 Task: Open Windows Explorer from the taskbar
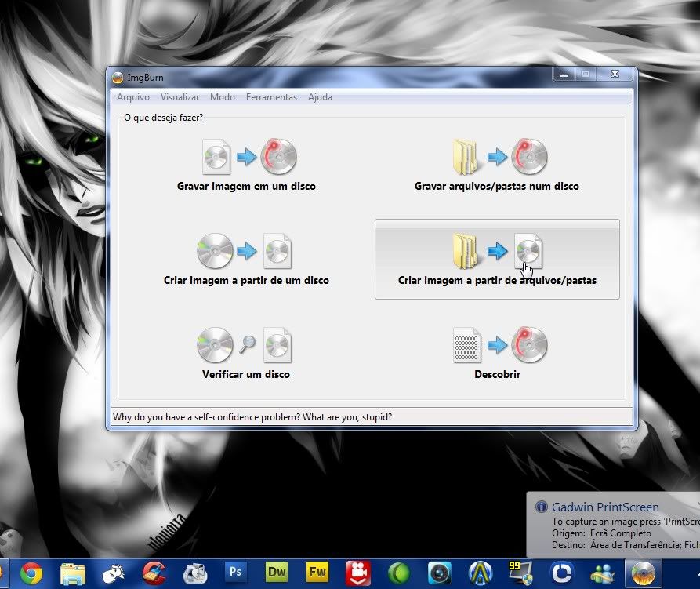73,572
